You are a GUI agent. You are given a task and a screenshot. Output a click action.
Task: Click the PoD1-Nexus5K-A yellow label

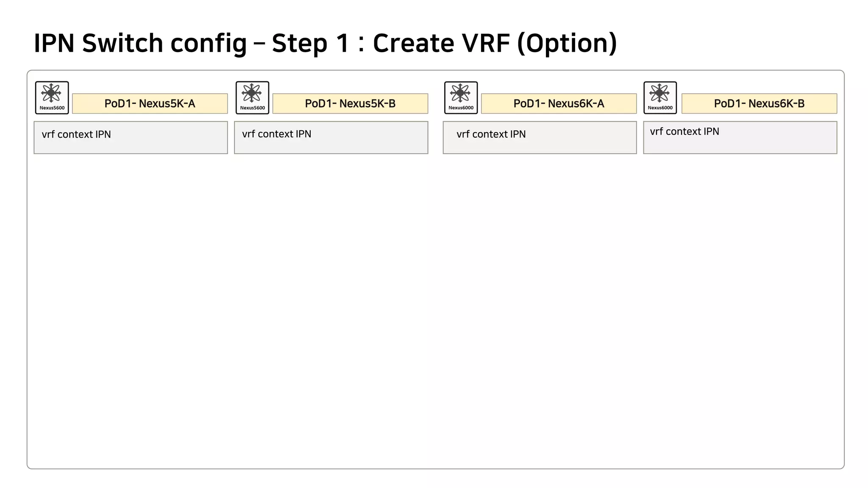click(x=150, y=103)
